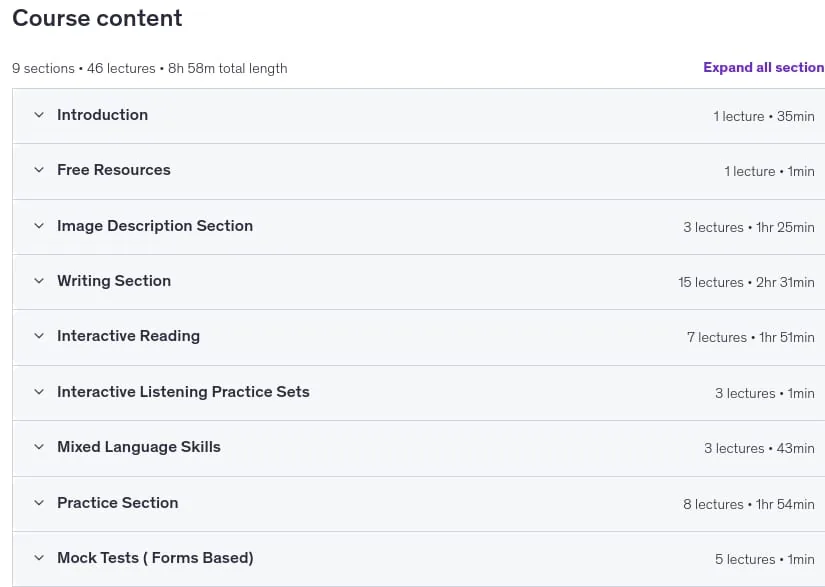Image resolution: width=825 pixels, height=587 pixels.
Task: Open the Introduction section title
Action: point(103,115)
